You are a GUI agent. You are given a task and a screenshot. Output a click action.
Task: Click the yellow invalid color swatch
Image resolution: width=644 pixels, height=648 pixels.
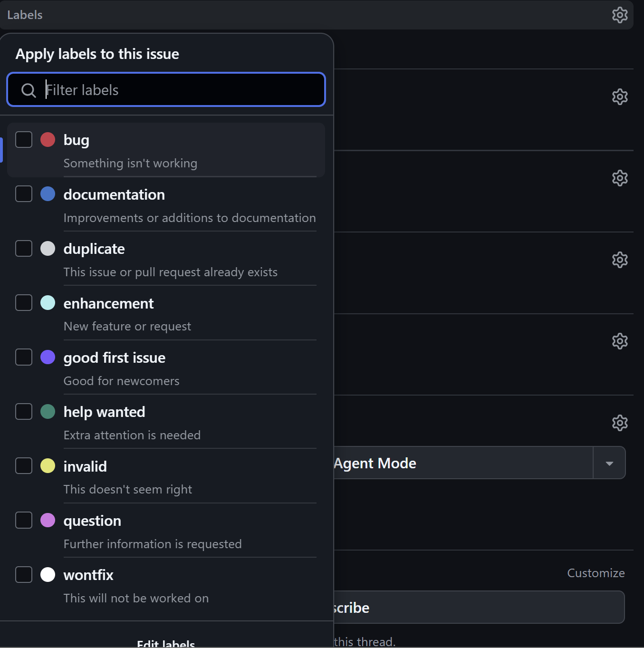[x=48, y=466]
